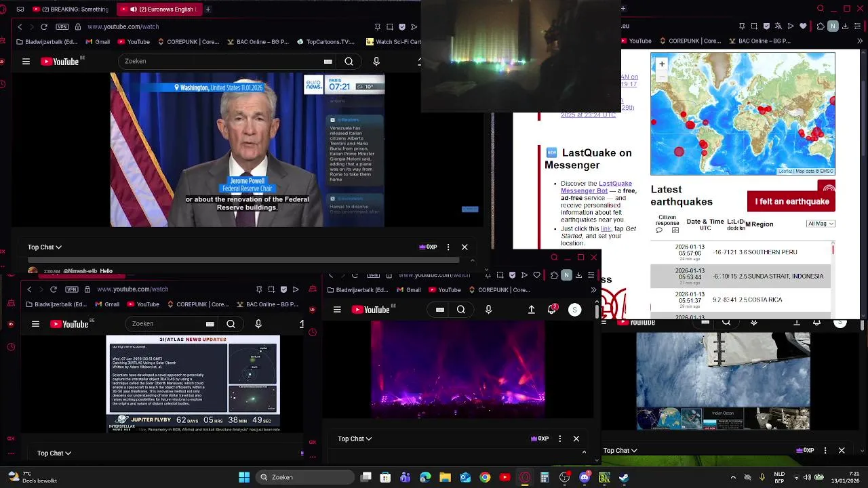The height and width of the screenshot is (488, 868).
Task: Show hidden system tray icons
Action: coord(733,477)
